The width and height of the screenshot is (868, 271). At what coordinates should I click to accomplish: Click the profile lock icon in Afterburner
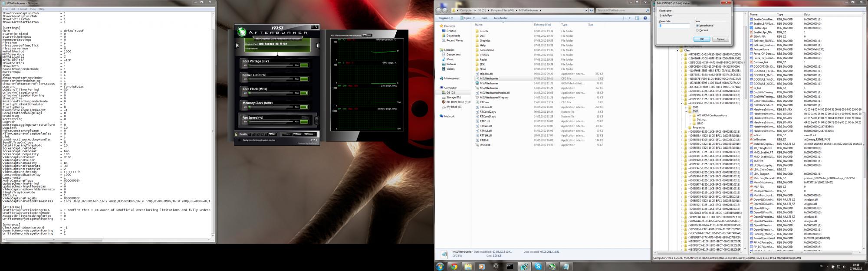(x=237, y=134)
